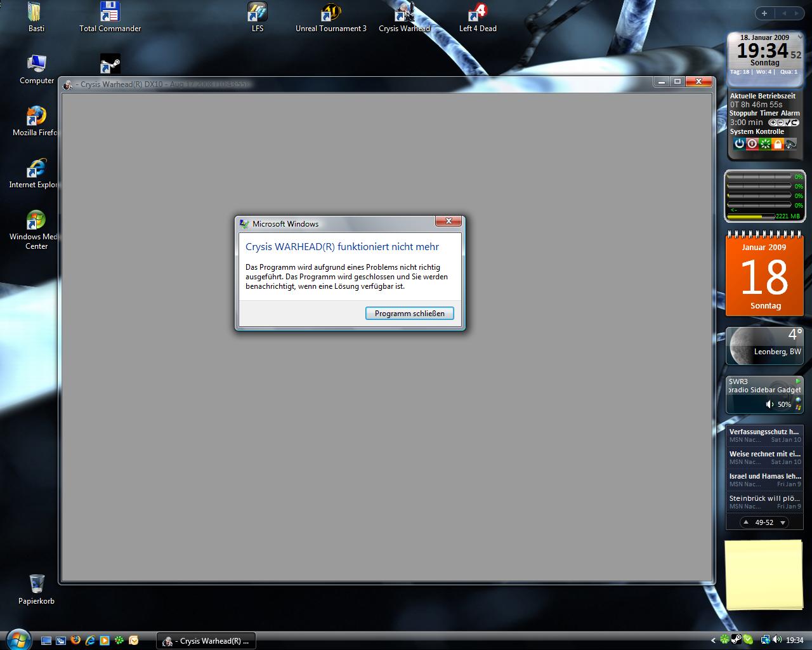
Task: Click the yellow sticky notes gadget
Action: point(764,576)
